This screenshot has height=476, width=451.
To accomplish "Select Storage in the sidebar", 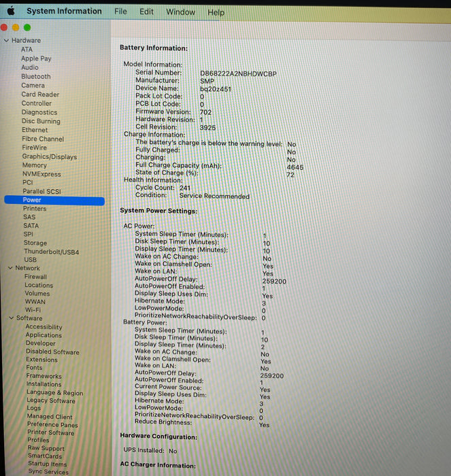I will tap(35, 243).
